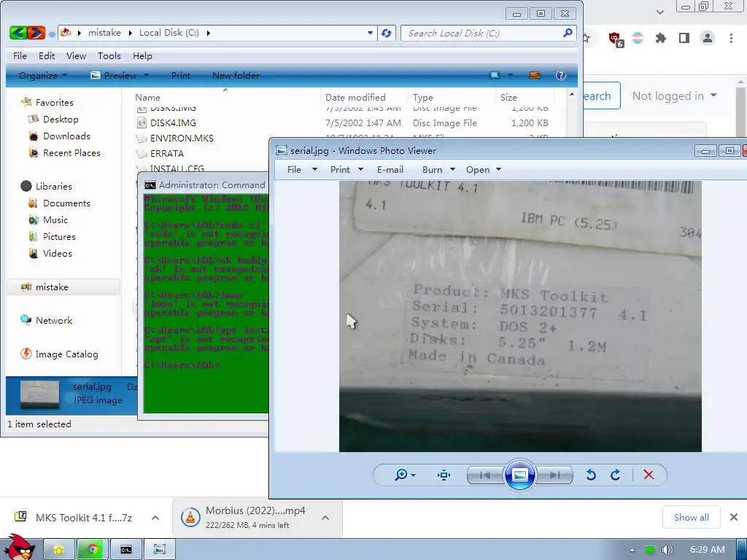The image size is (747, 560).
Task: Change view layout icon in Explorer
Action: tap(495, 75)
